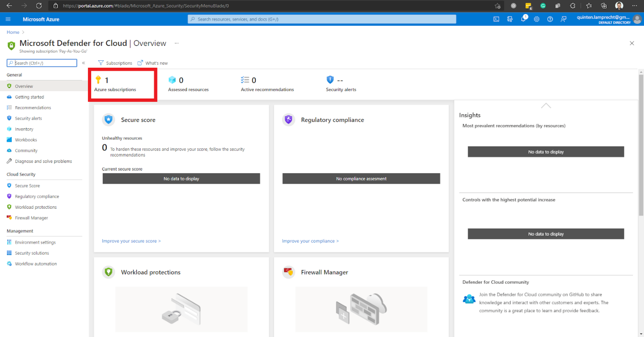This screenshot has width=644, height=337.
Task: Follow Improve your secure score link
Action: (131, 241)
